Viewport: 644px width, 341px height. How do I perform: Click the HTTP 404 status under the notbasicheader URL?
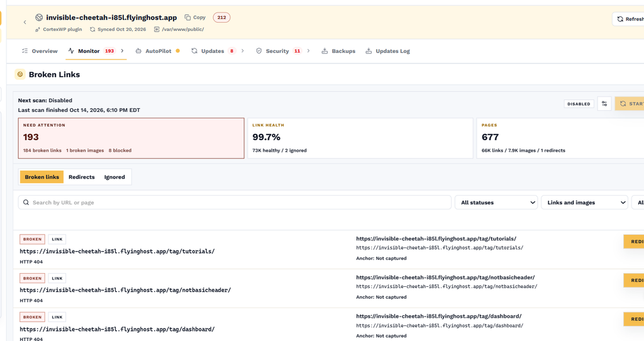(x=31, y=300)
